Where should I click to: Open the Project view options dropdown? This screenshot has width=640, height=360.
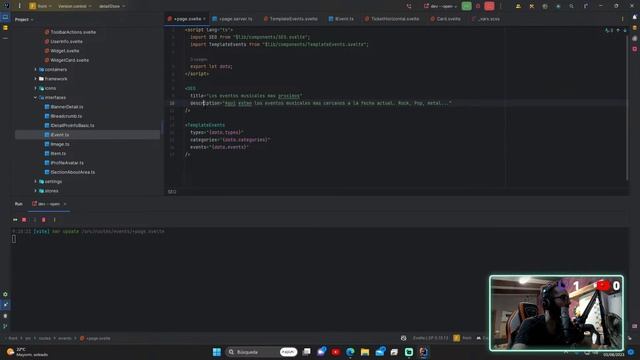[24, 20]
